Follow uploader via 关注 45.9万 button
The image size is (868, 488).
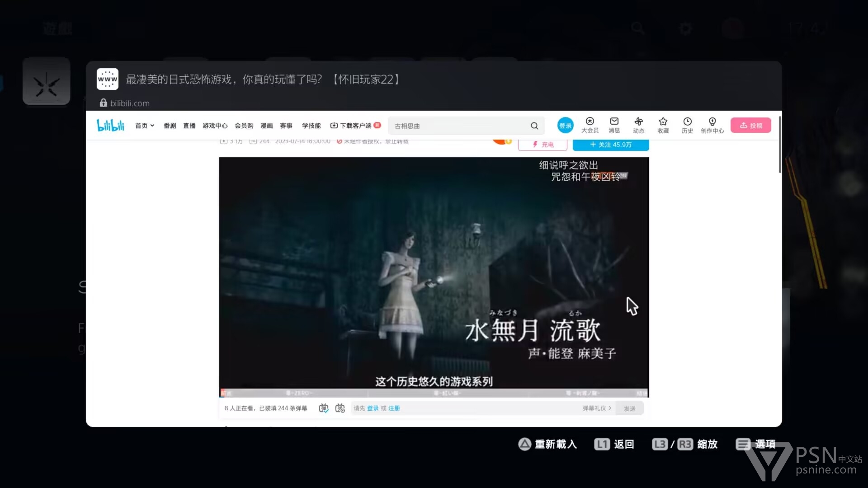[x=611, y=145]
